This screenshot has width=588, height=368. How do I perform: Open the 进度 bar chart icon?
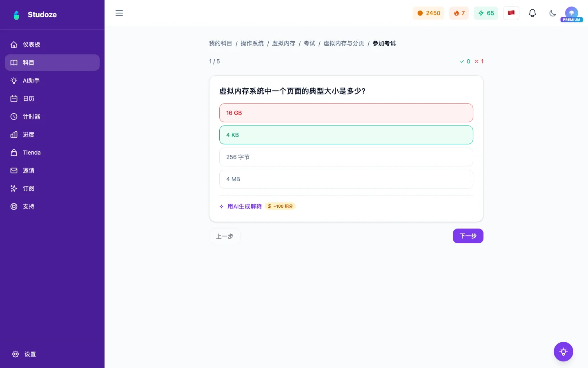[14, 135]
